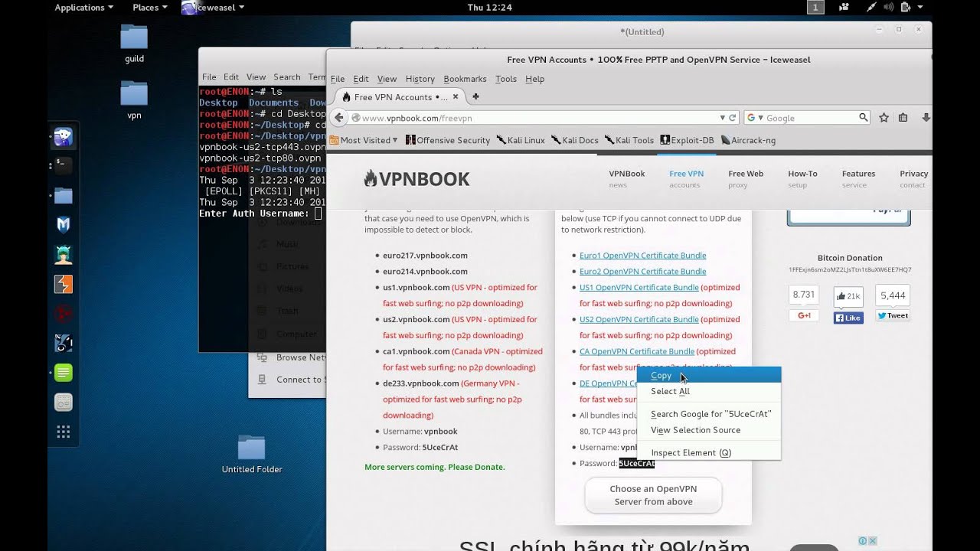
Task: Open History menu in Iceweasel
Action: click(420, 79)
